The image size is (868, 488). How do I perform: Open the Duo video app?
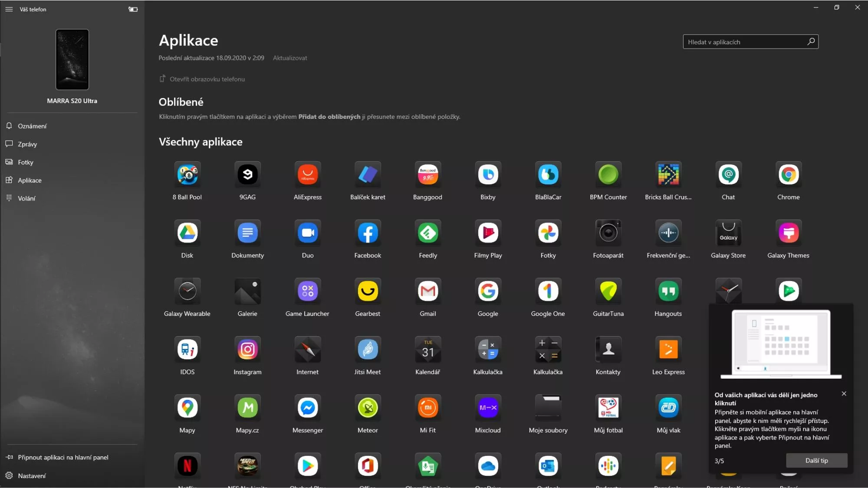point(308,233)
